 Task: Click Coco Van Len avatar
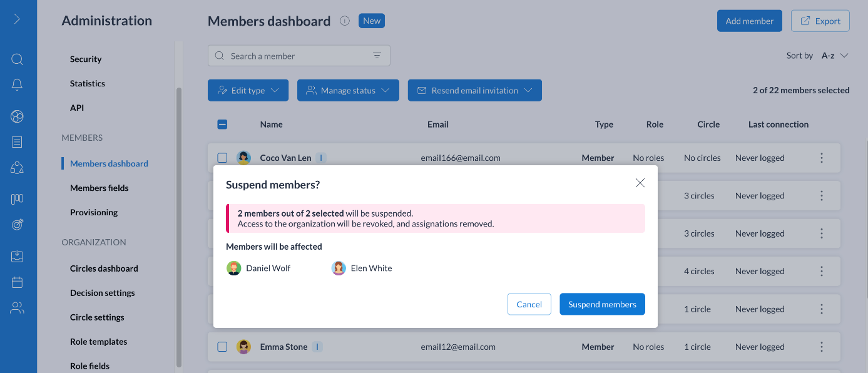coord(243,158)
